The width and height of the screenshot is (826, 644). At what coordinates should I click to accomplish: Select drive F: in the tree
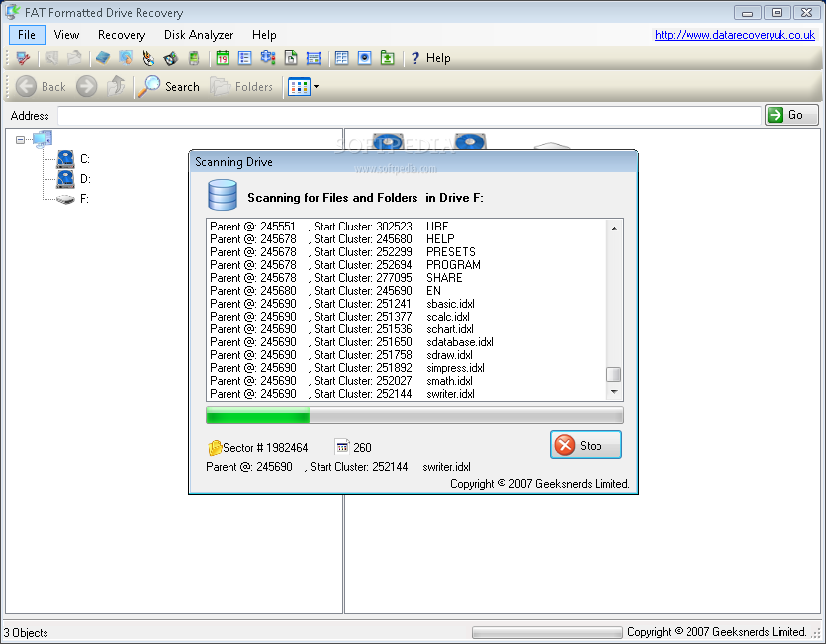[72, 199]
